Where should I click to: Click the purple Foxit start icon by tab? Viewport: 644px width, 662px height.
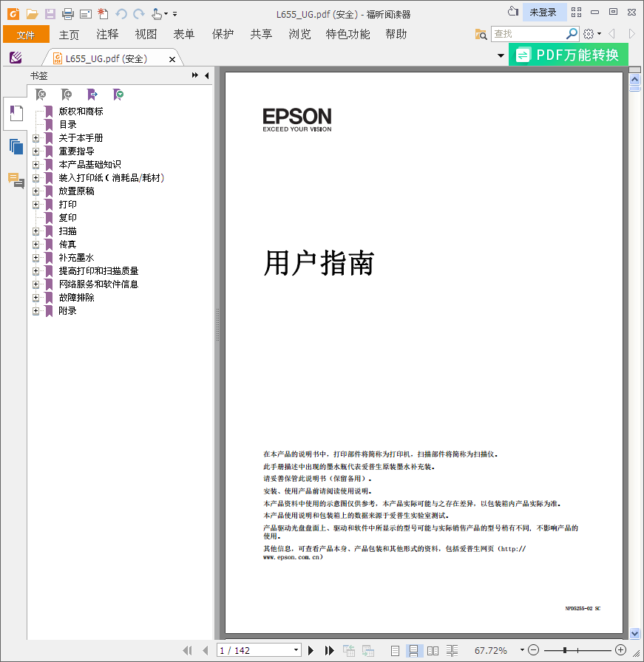tap(16, 57)
